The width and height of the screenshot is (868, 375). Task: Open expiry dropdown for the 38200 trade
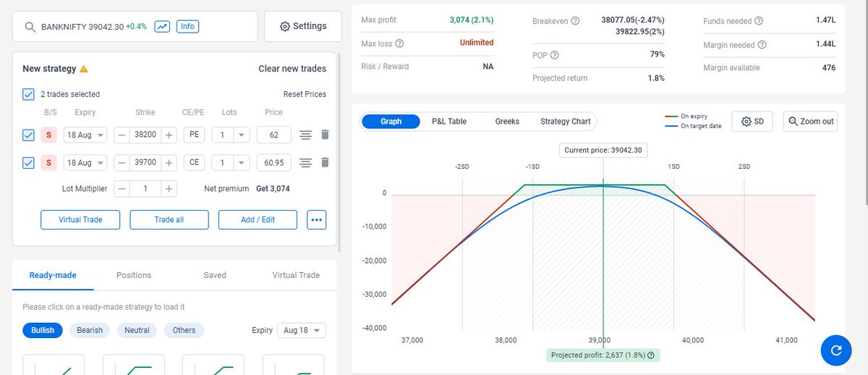pos(85,135)
